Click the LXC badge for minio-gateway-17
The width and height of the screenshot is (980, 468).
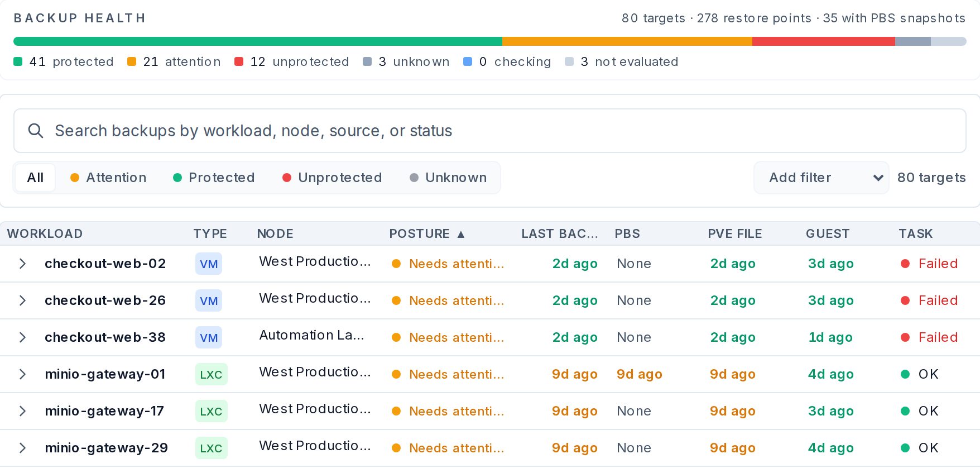(211, 411)
